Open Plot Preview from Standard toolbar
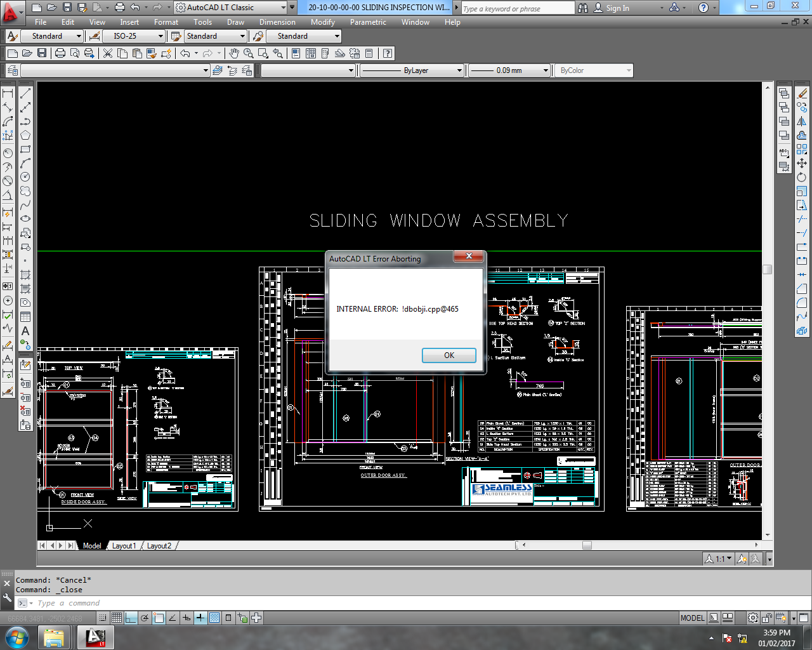The image size is (812, 650). pyautogui.click(x=75, y=53)
